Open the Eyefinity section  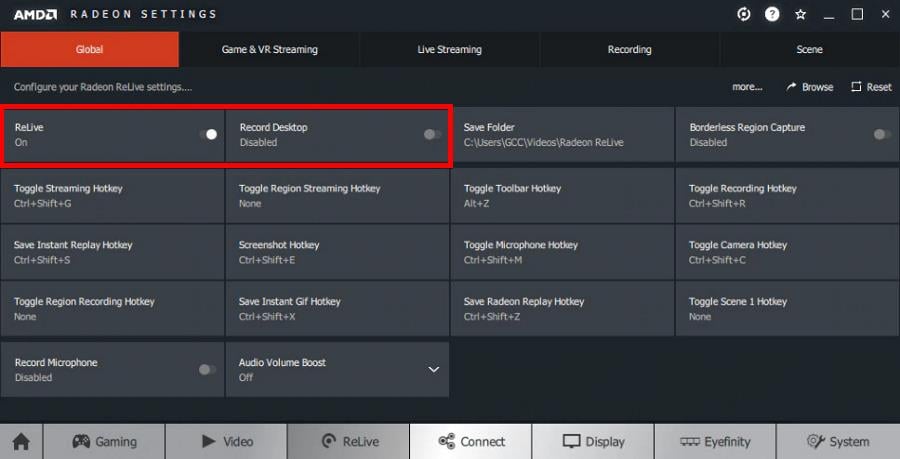click(714, 441)
